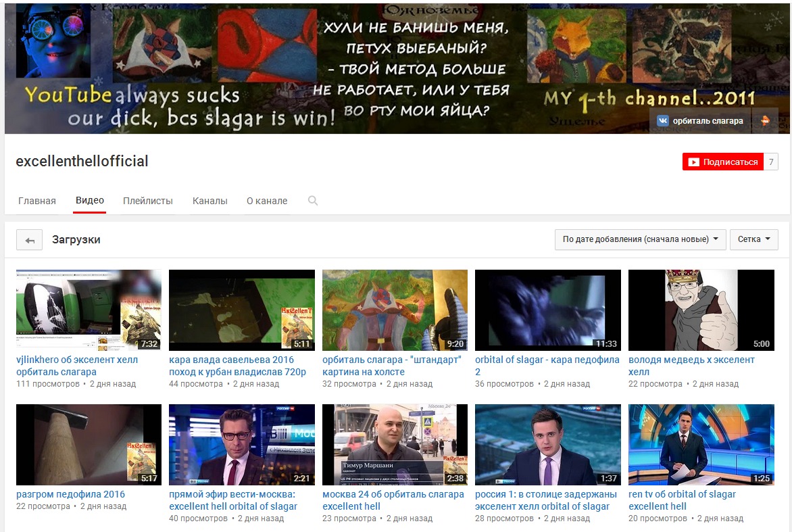
Task: Open thumbnail of vjlinkhero об экселент хелл
Action: point(89,310)
